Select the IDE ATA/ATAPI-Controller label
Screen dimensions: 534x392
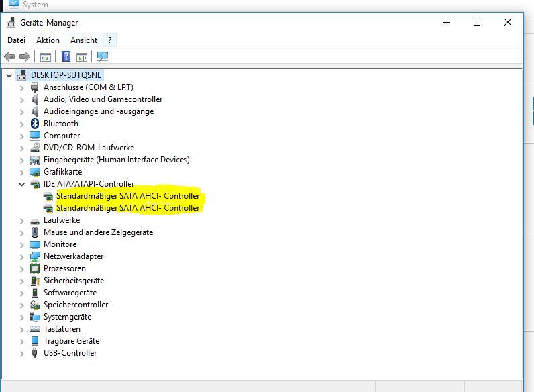pos(89,184)
